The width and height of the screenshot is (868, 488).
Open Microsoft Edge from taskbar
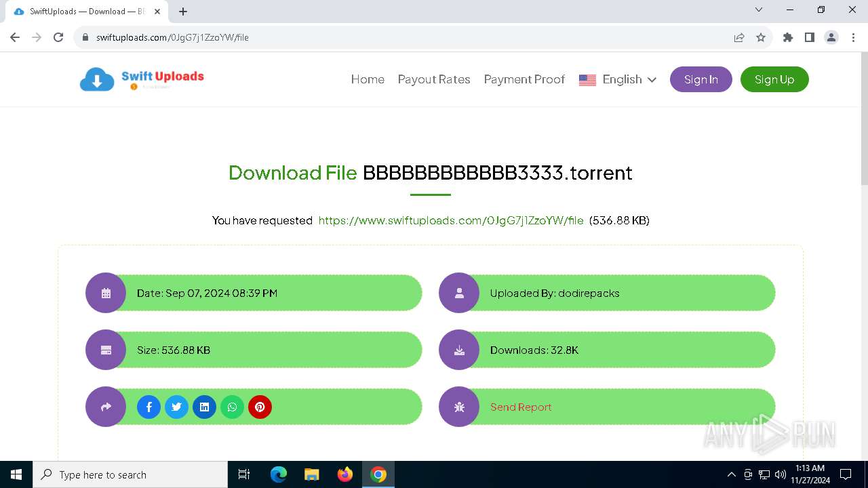(279, 474)
